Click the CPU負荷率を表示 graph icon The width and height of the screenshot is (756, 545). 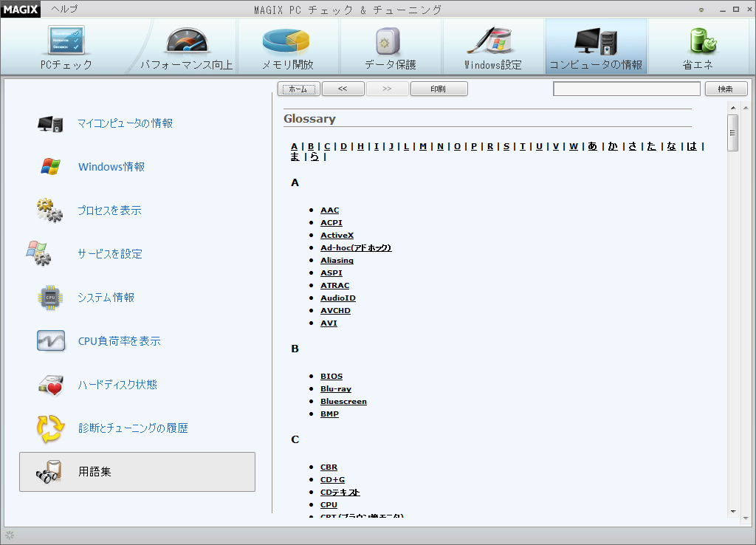(51, 341)
